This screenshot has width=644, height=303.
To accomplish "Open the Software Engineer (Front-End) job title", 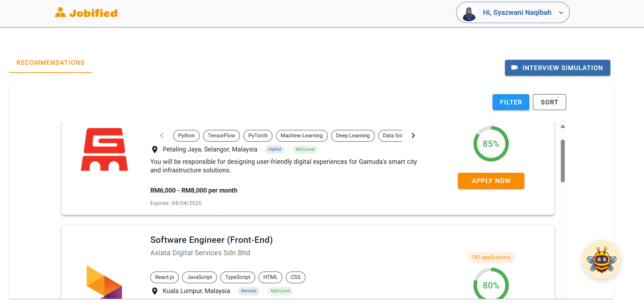I will point(211,240).
